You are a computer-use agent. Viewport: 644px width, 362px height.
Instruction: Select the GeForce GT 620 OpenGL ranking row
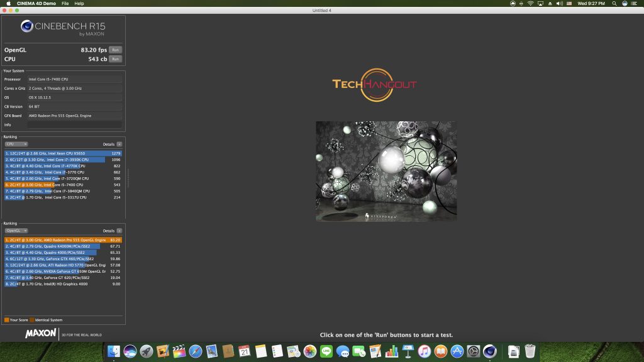click(63, 278)
